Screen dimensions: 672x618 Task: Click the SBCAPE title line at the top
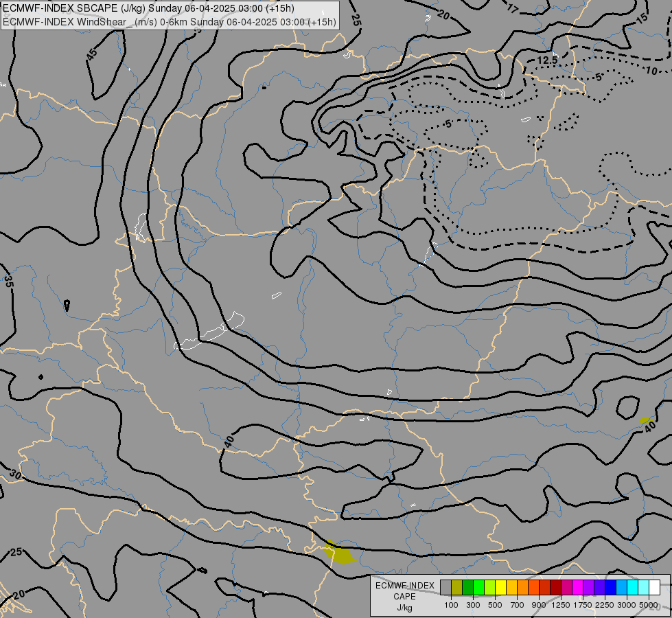tap(148, 8)
